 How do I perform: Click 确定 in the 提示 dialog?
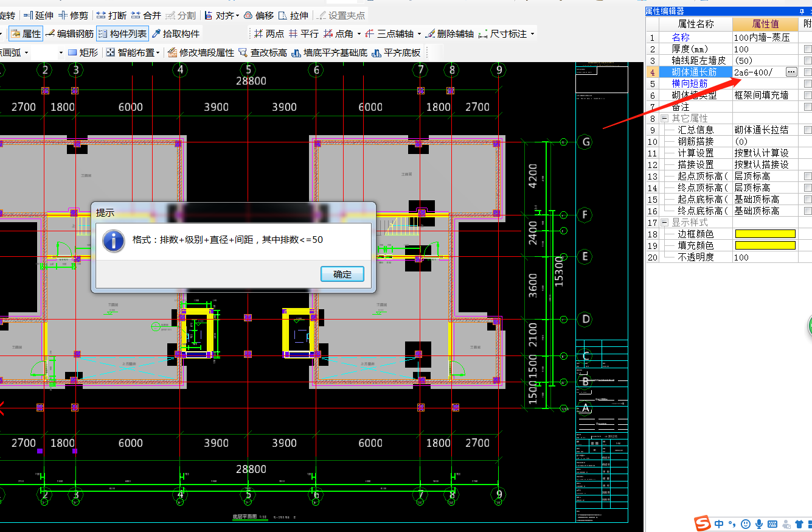click(342, 274)
